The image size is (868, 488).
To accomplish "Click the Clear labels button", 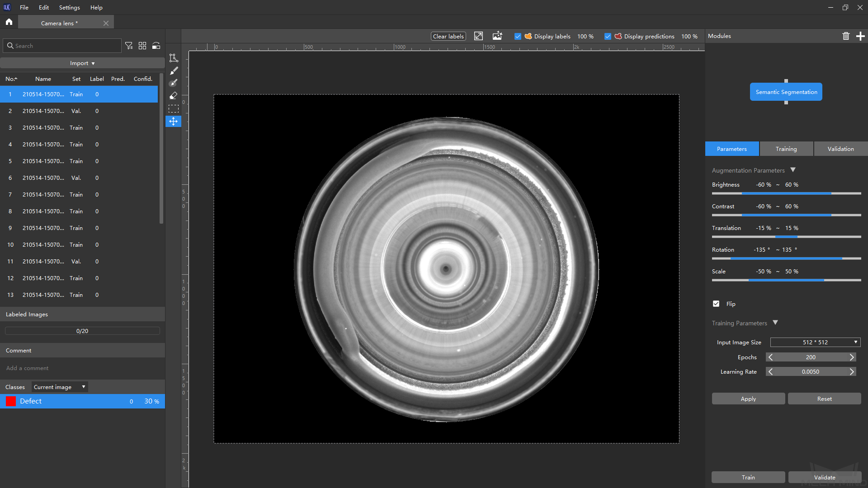I will pyautogui.click(x=448, y=36).
